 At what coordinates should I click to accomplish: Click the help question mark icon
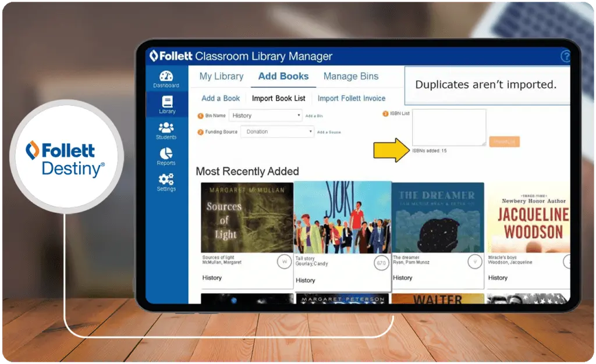coord(566,56)
